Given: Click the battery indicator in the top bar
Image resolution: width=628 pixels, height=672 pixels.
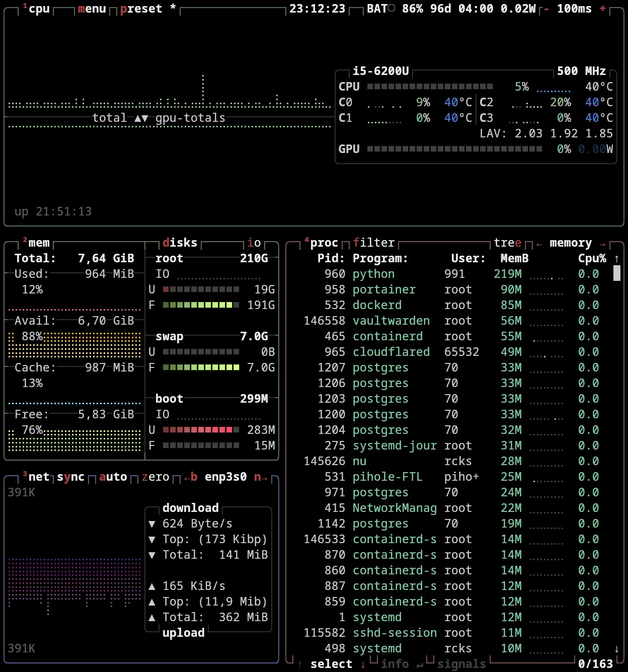Looking at the screenshot, I should tap(398, 8).
